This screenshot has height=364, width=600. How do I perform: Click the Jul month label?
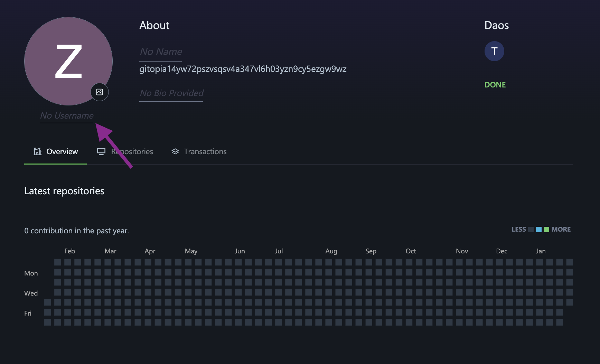point(279,251)
